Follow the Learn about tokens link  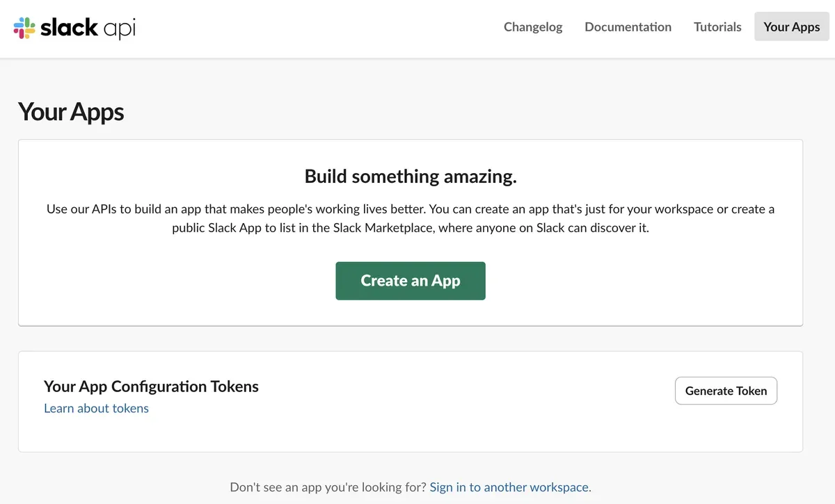96,408
